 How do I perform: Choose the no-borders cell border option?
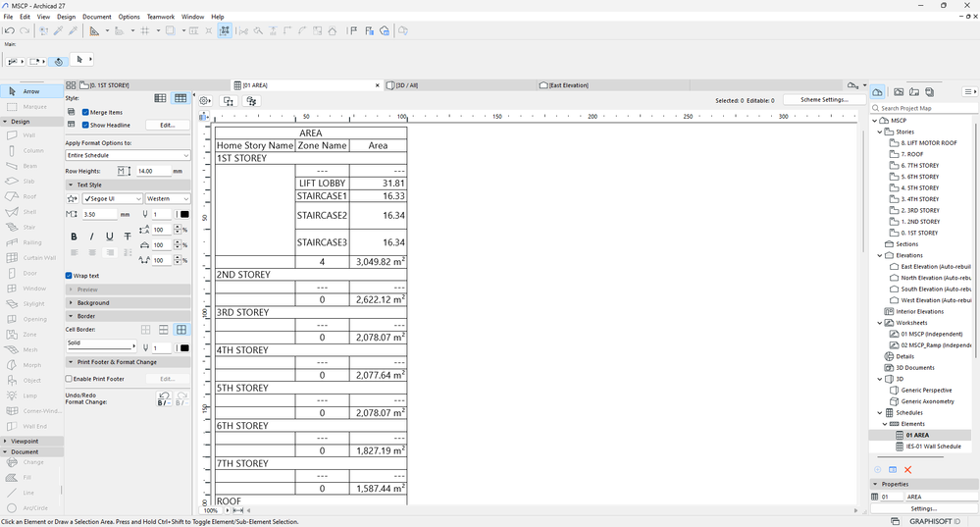[x=145, y=330]
